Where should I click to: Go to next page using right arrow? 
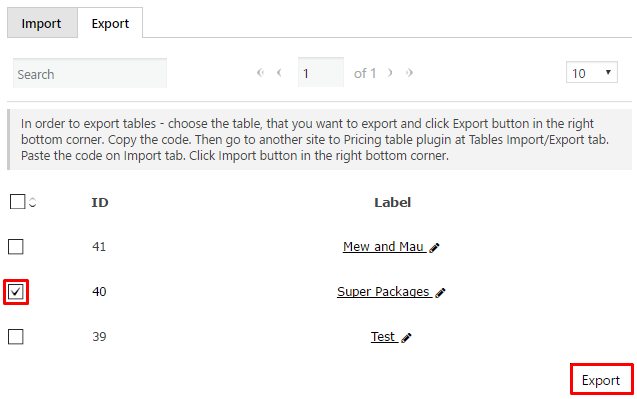tap(390, 73)
